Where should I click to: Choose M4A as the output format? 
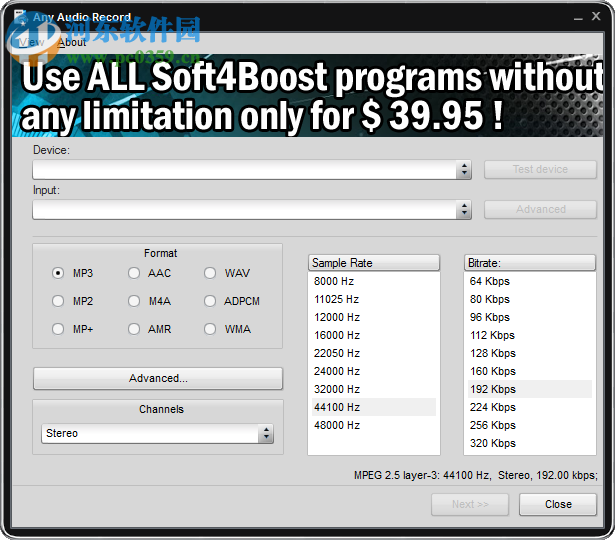pyautogui.click(x=134, y=301)
